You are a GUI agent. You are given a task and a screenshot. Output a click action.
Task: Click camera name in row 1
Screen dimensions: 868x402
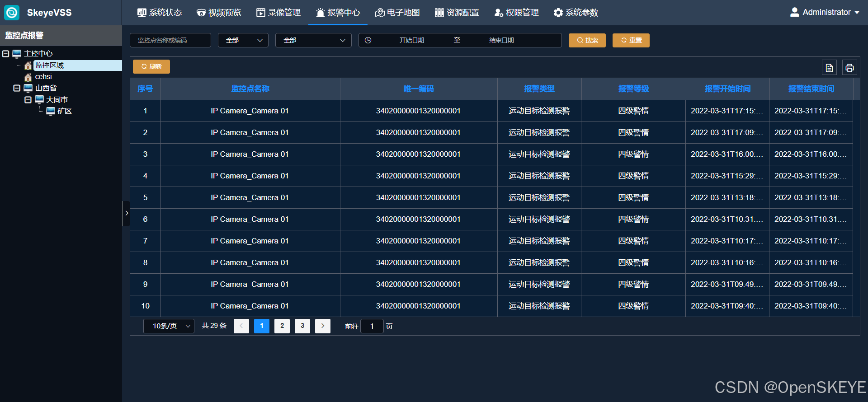[x=250, y=111]
